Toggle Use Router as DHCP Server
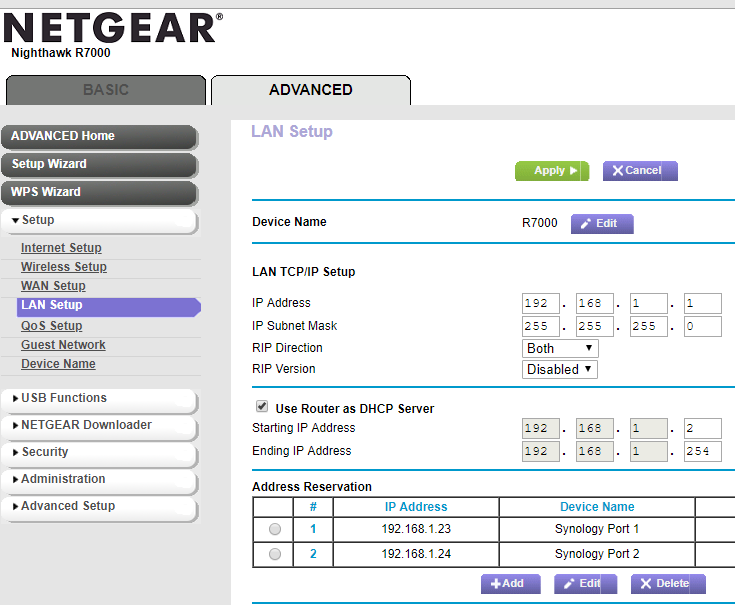The height and width of the screenshot is (605, 735). coord(262,406)
